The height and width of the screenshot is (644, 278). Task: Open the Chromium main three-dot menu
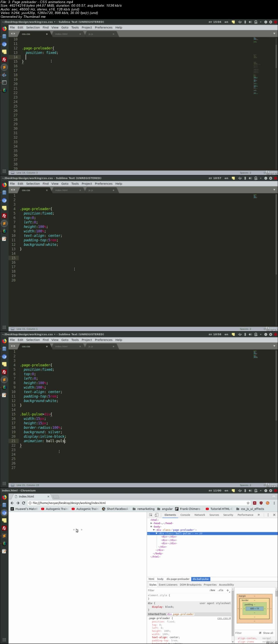coord(274,503)
